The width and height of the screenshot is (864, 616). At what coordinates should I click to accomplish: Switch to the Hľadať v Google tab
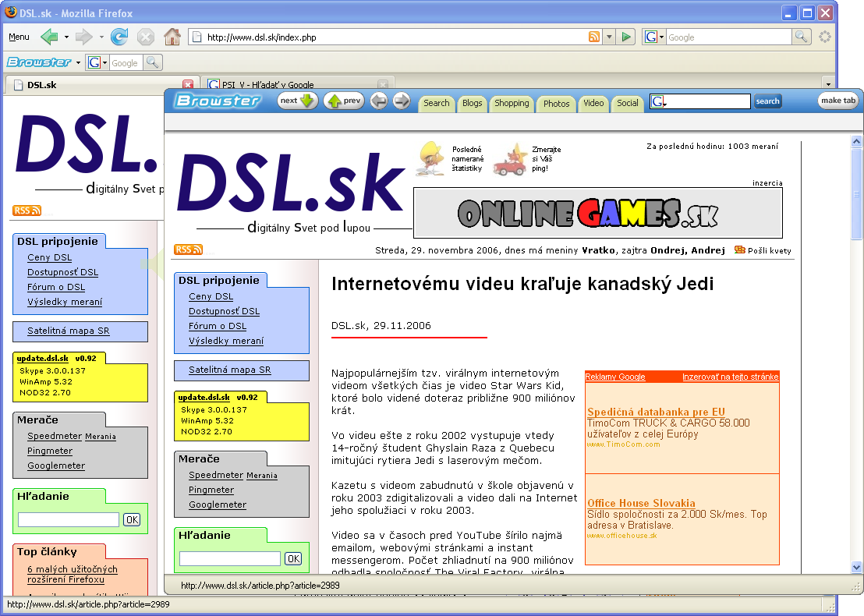(298, 85)
